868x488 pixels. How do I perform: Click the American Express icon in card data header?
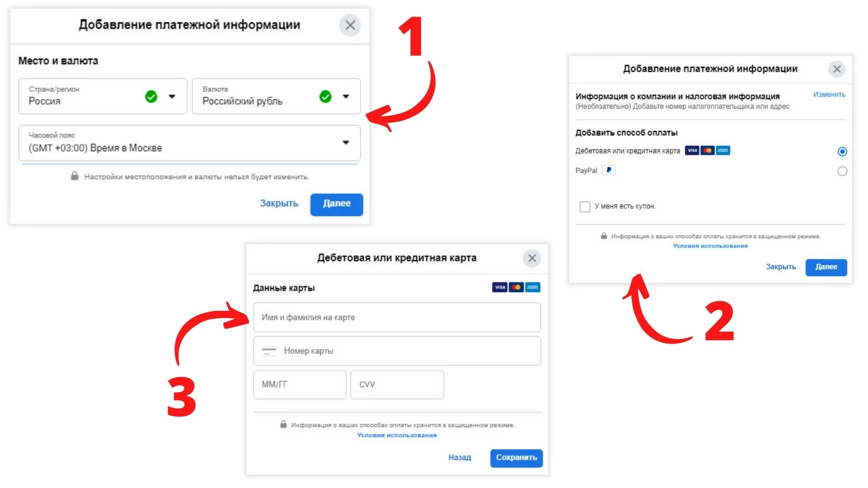533,287
